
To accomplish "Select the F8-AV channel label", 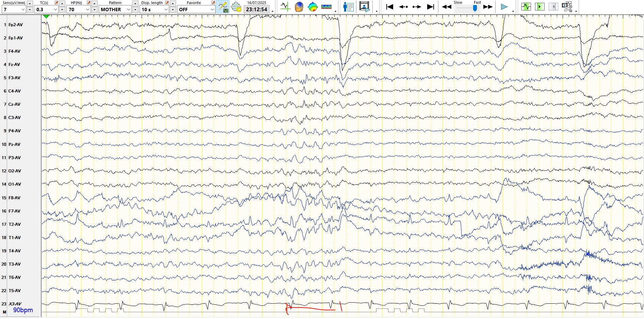I will tap(14, 198).
